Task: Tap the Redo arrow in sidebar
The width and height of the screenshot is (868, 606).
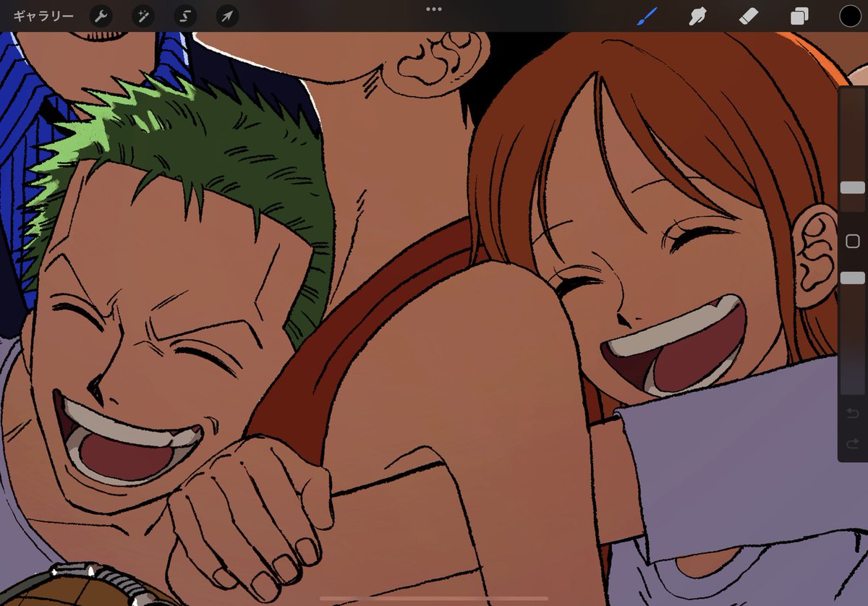Action: [852, 443]
